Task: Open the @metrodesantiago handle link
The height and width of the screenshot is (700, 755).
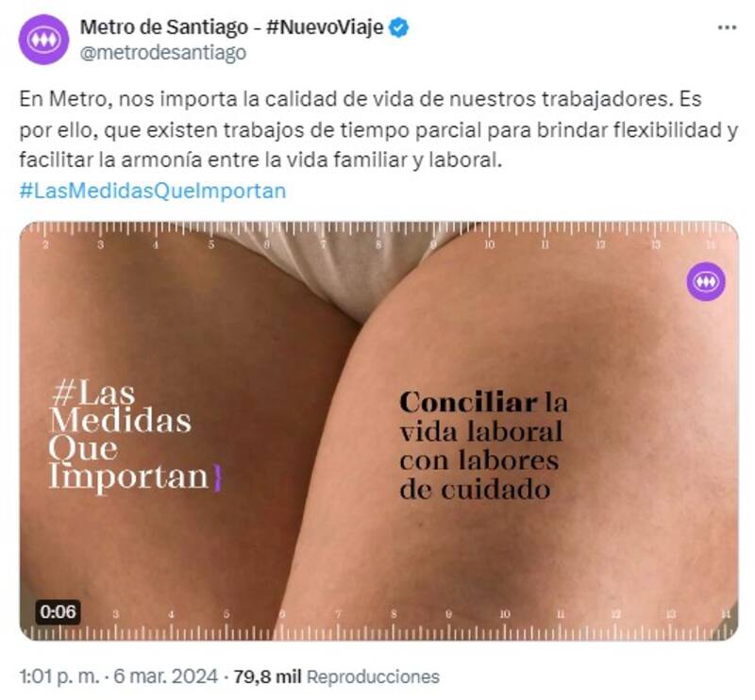Action: [162, 53]
